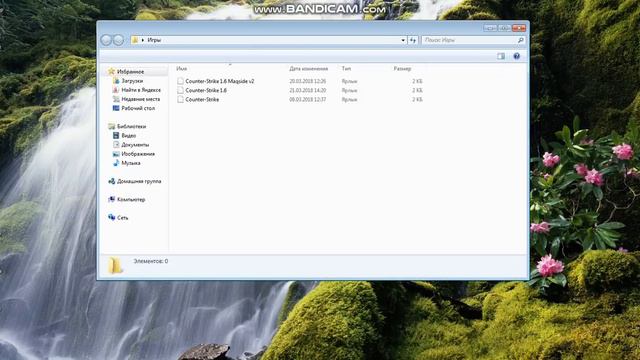Select Избранное in the navigation pane
640x360 pixels.
point(130,71)
